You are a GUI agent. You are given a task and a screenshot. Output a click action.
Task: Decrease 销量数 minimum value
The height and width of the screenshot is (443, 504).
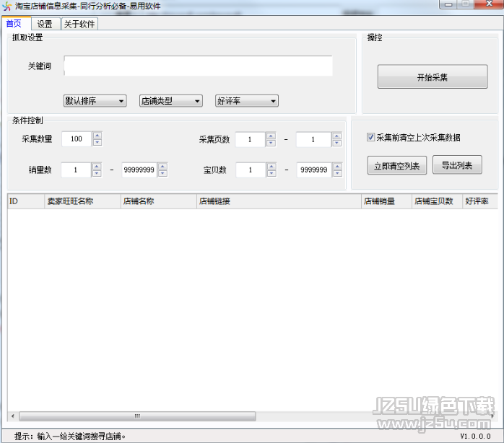click(x=97, y=173)
